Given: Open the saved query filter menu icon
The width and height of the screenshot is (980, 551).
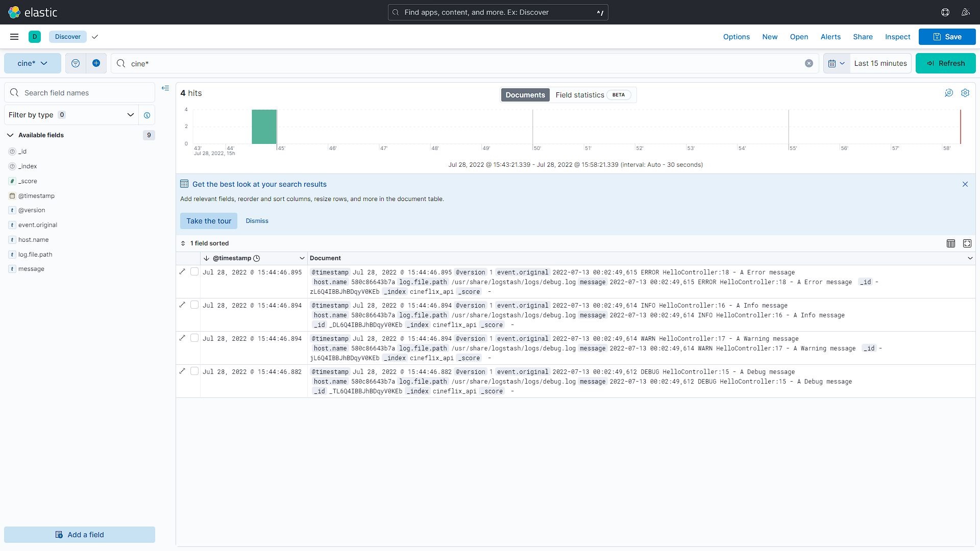Looking at the screenshot, I should point(76,63).
